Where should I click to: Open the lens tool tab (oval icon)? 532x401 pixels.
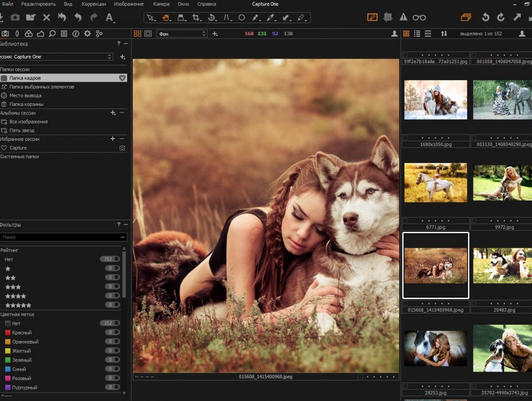[x=17, y=34]
